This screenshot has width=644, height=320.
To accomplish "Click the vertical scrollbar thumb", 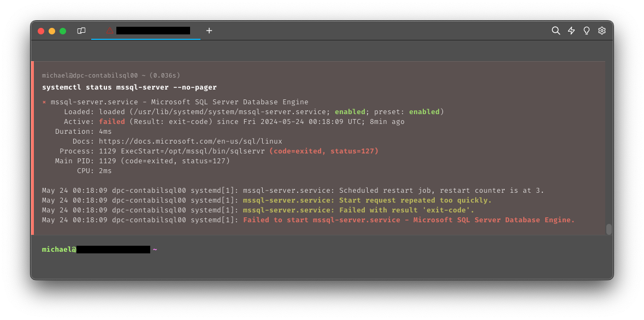I will [x=608, y=229].
